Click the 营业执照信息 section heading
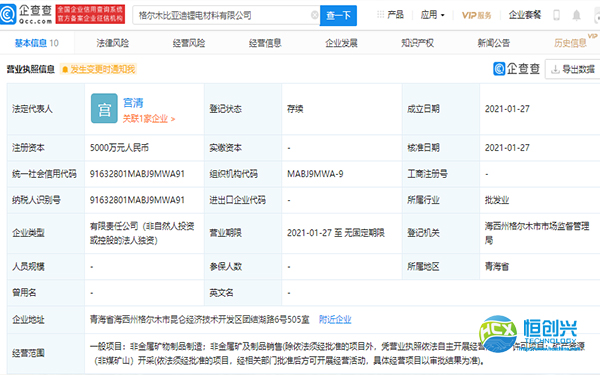 (31, 69)
